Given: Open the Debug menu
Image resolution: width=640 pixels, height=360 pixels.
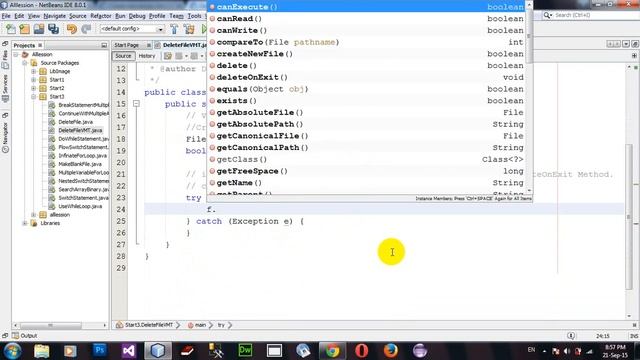Looking at the screenshot, I should click(x=137, y=16).
